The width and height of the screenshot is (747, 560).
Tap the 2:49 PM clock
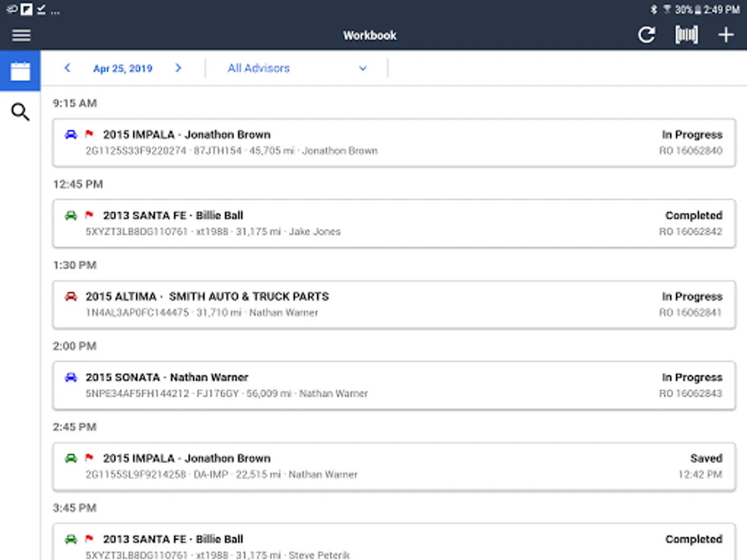pos(723,9)
